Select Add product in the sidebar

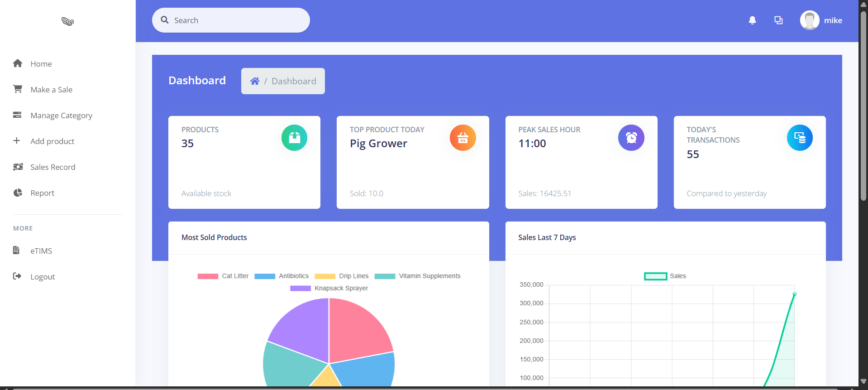coord(52,141)
